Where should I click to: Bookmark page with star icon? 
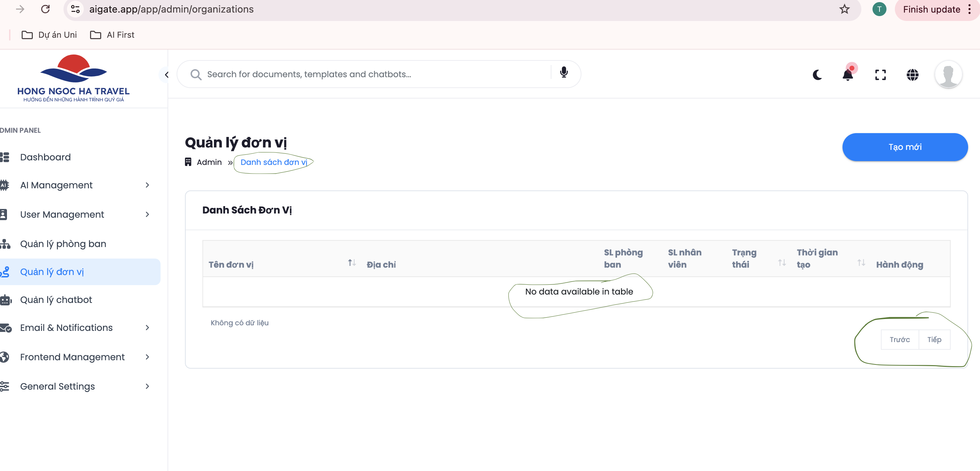point(844,9)
